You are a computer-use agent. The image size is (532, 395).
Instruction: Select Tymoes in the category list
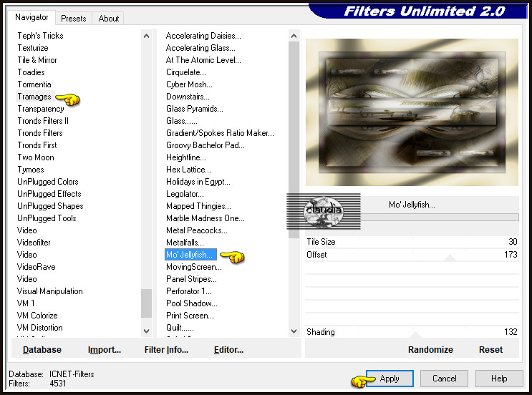(31, 170)
